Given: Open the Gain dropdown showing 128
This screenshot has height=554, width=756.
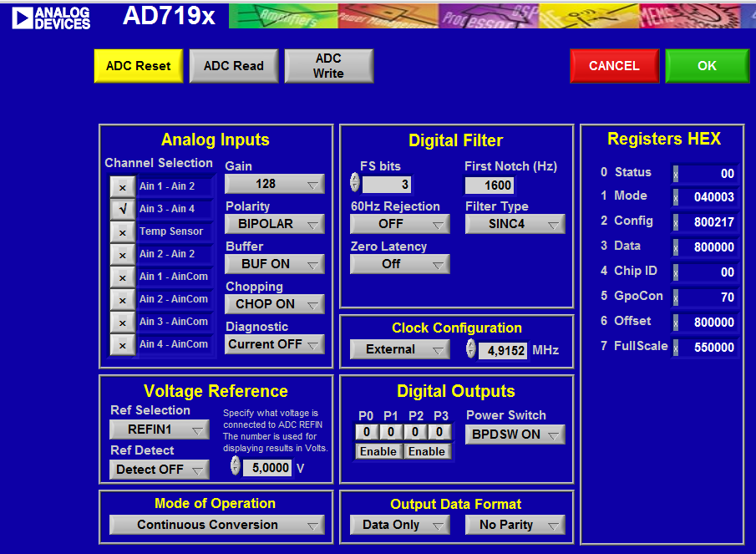Looking at the screenshot, I should (x=275, y=184).
